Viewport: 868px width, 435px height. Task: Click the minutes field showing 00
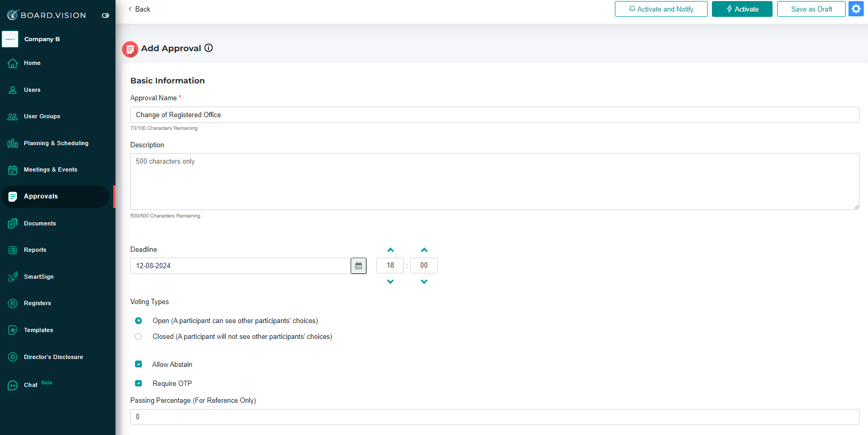pos(424,266)
